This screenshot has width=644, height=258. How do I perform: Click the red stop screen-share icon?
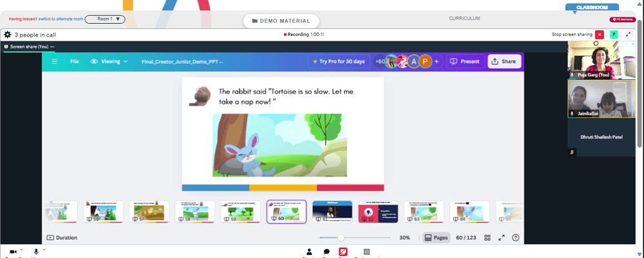[343, 252]
